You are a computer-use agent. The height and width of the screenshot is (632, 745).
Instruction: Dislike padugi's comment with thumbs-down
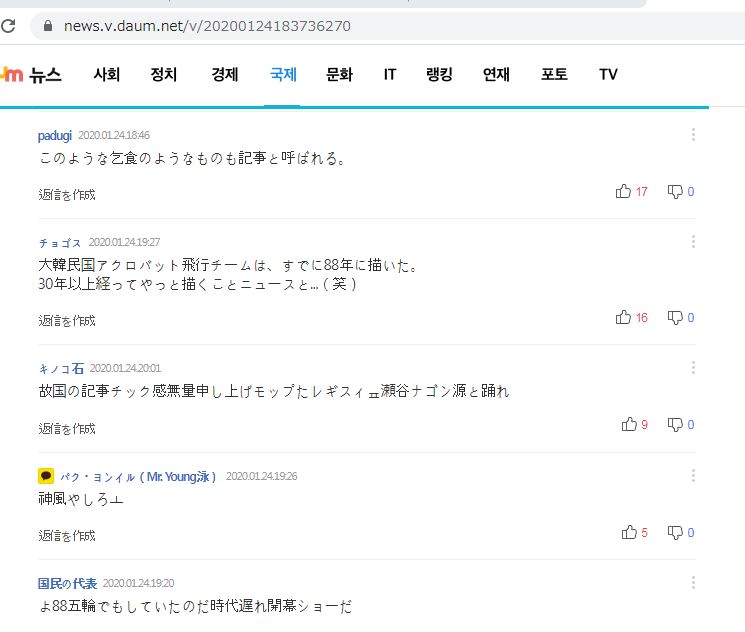click(675, 191)
